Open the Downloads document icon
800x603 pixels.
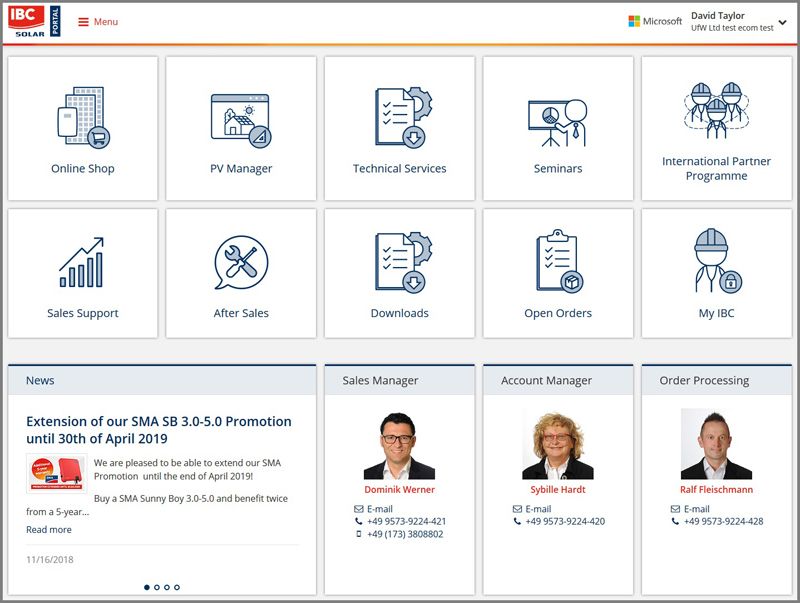[x=403, y=262]
